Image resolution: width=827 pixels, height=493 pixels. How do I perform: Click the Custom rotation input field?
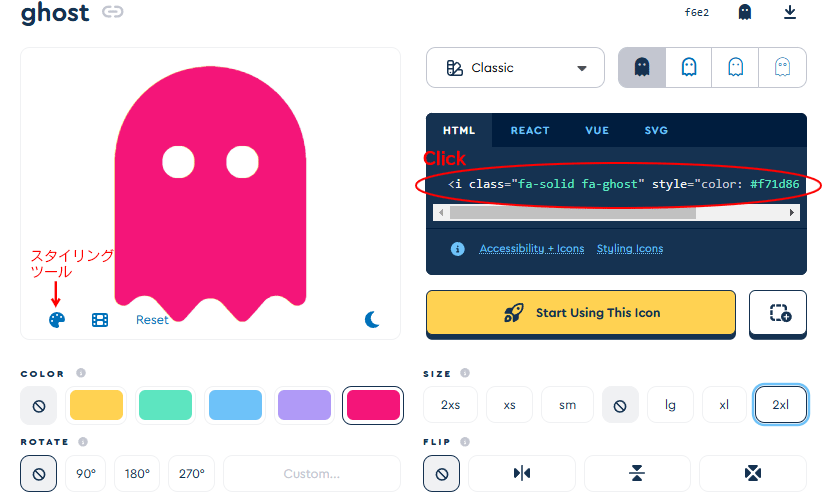(311, 473)
